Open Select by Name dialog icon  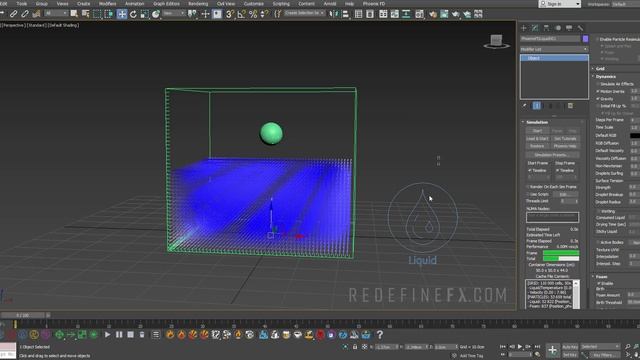pyautogui.click(x=85, y=14)
